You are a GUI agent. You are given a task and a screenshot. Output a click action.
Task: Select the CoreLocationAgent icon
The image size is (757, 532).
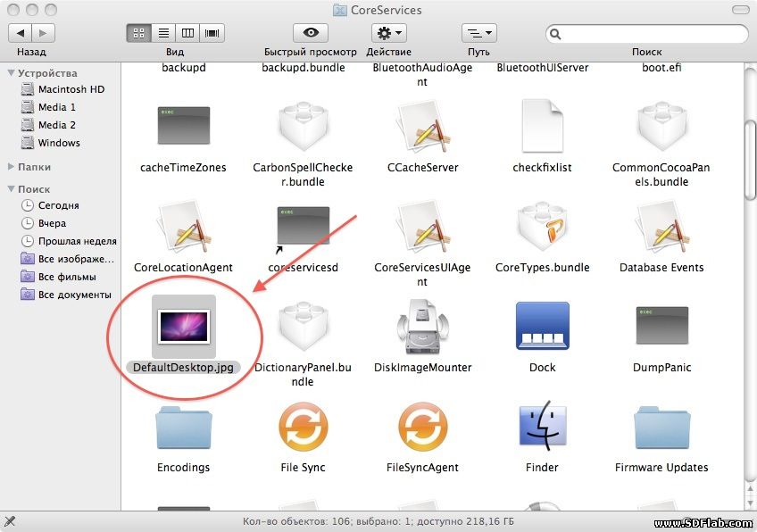(x=184, y=227)
